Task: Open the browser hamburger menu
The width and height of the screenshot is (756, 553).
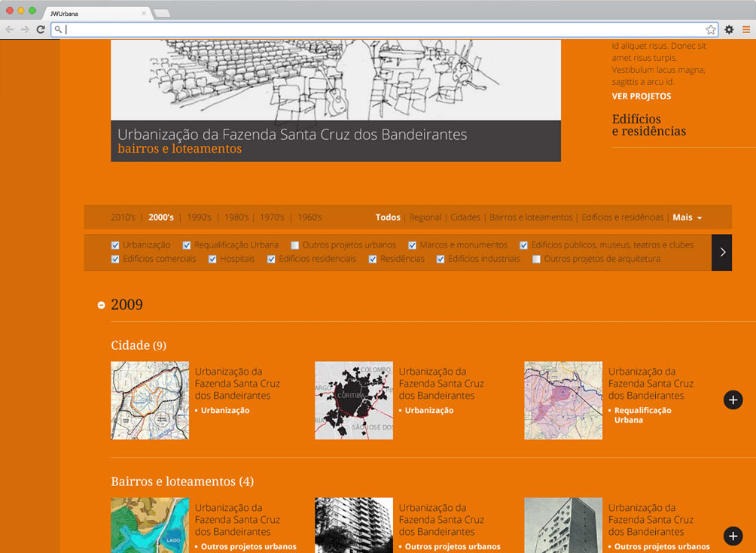Action: tap(746, 29)
